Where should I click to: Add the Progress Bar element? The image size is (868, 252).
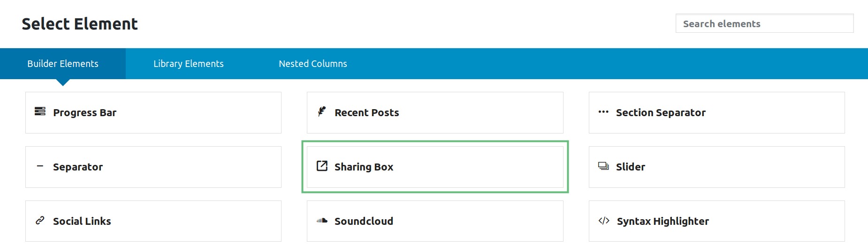(153, 112)
